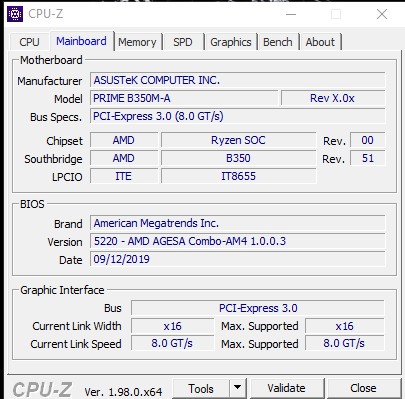Click the Close button at bottom

(x=363, y=388)
